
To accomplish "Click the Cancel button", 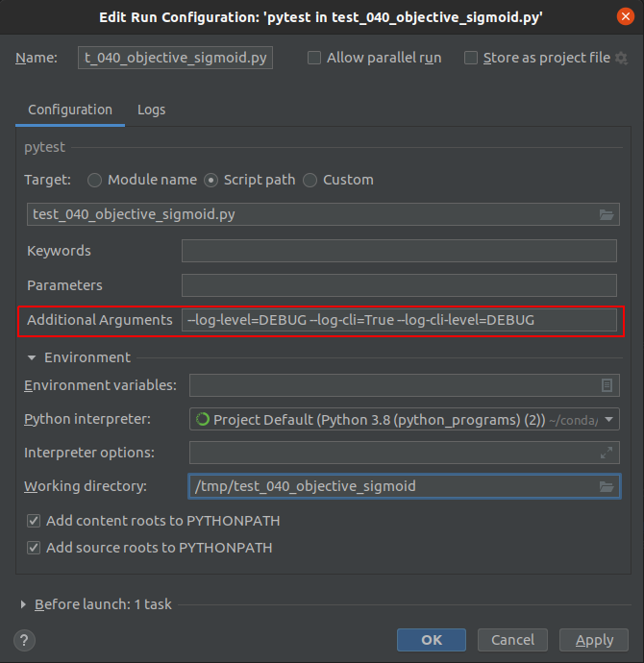I will [512, 640].
